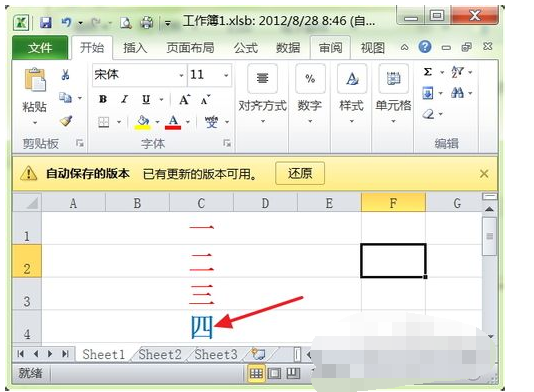Switch to the 数据 Data tab

288,48
